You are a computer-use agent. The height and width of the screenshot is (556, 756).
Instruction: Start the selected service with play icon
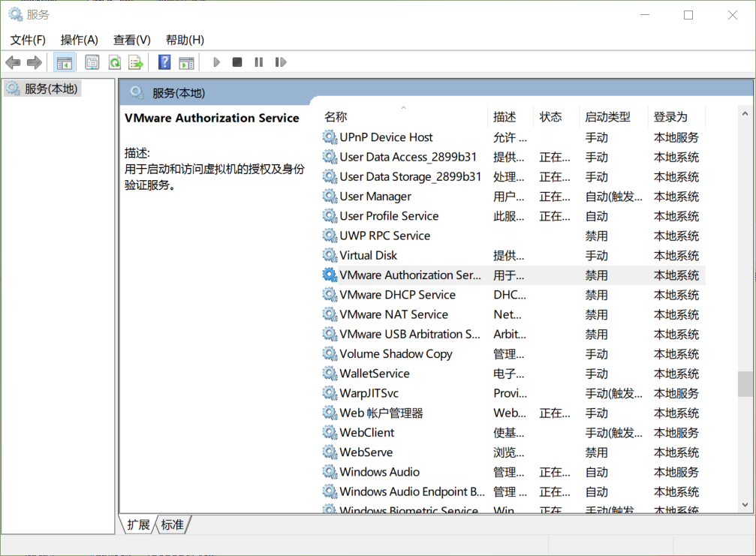(x=216, y=62)
